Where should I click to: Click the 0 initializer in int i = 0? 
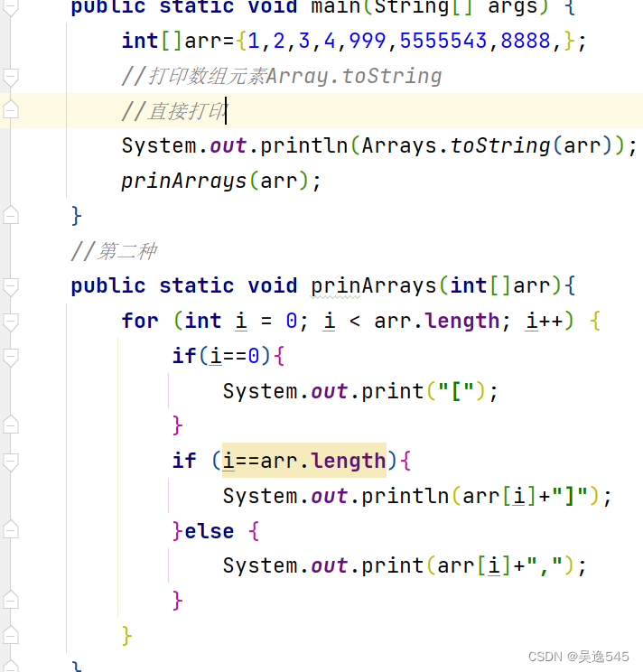coord(292,321)
